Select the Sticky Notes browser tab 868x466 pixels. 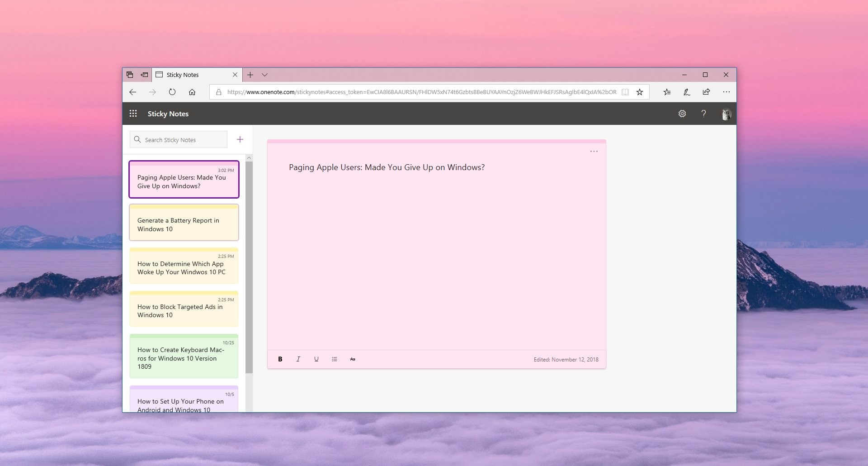(x=197, y=75)
